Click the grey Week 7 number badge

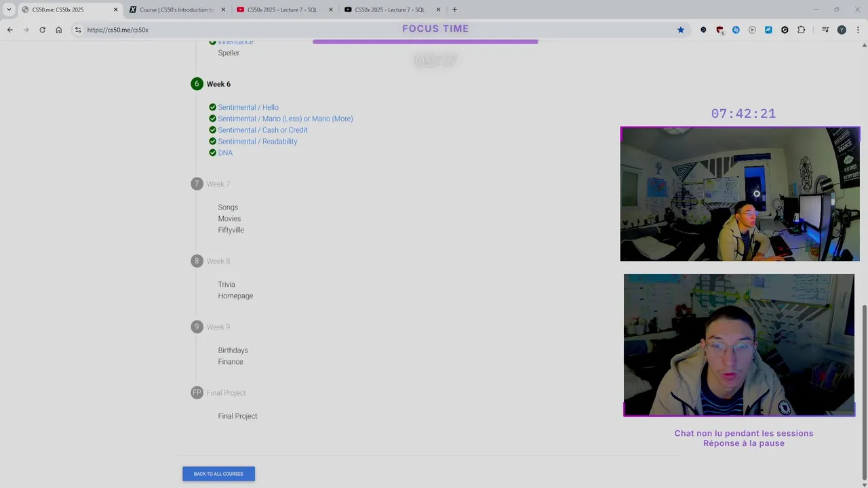pyautogui.click(x=197, y=184)
